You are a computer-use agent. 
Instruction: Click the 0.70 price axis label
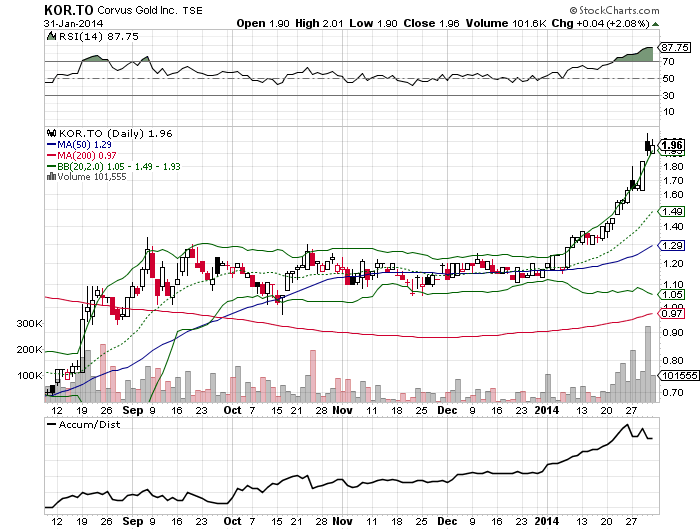673,392
